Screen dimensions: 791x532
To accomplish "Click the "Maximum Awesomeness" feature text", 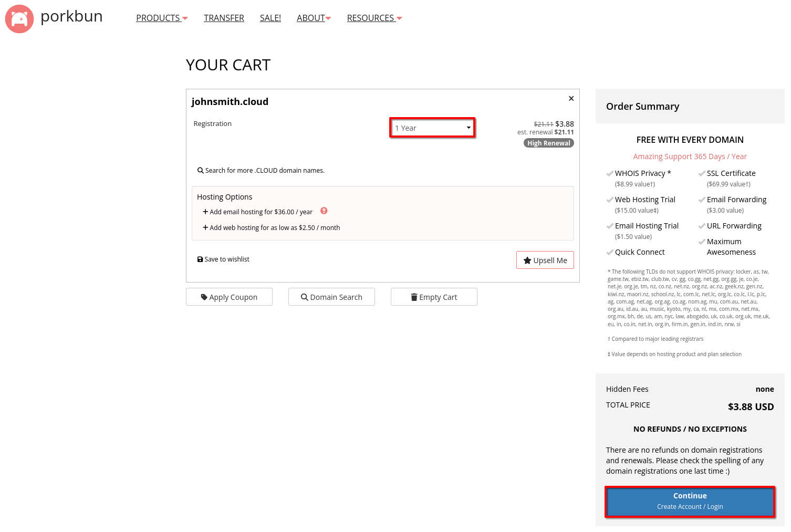I will (x=731, y=247).
